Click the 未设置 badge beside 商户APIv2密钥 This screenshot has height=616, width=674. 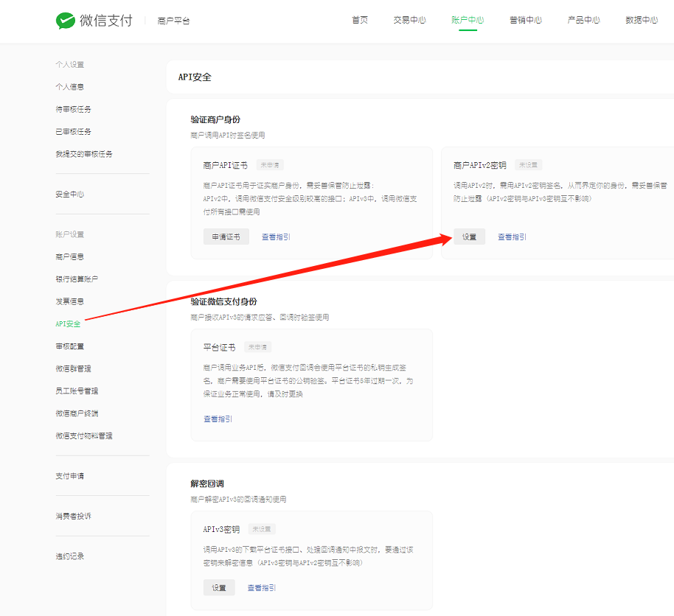point(528,165)
